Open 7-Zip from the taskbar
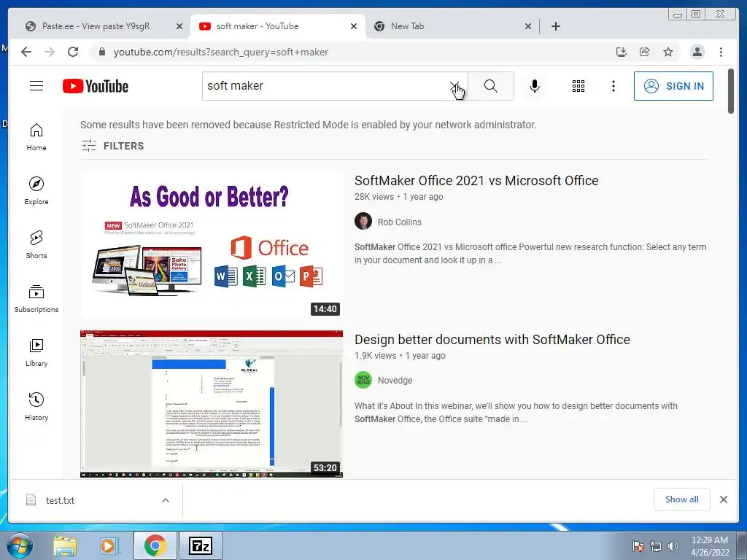Image resolution: width=747 pixels, height=560 pixels. (x=200, y=545)
